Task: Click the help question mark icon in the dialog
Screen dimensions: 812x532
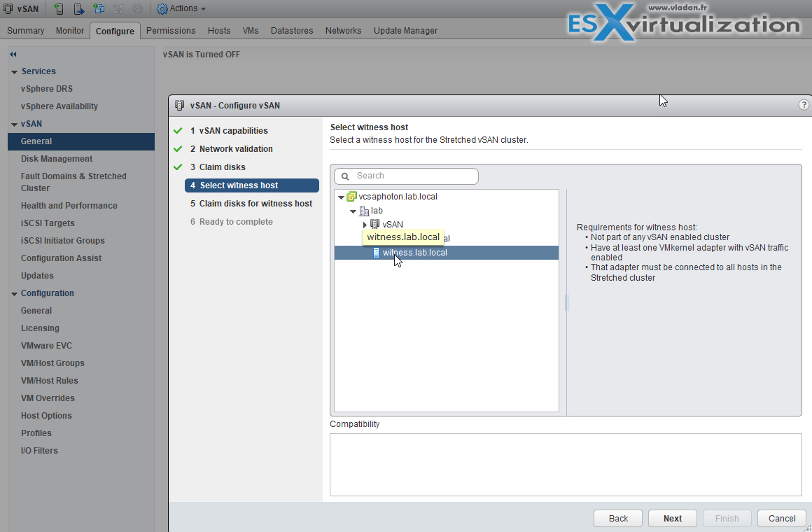Action: (x=804, y=104)
